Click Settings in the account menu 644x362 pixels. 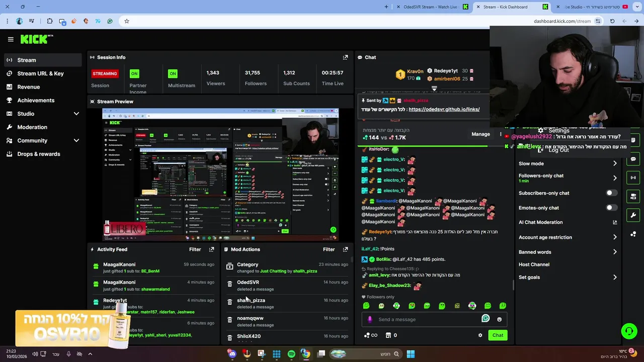[558, 131]
